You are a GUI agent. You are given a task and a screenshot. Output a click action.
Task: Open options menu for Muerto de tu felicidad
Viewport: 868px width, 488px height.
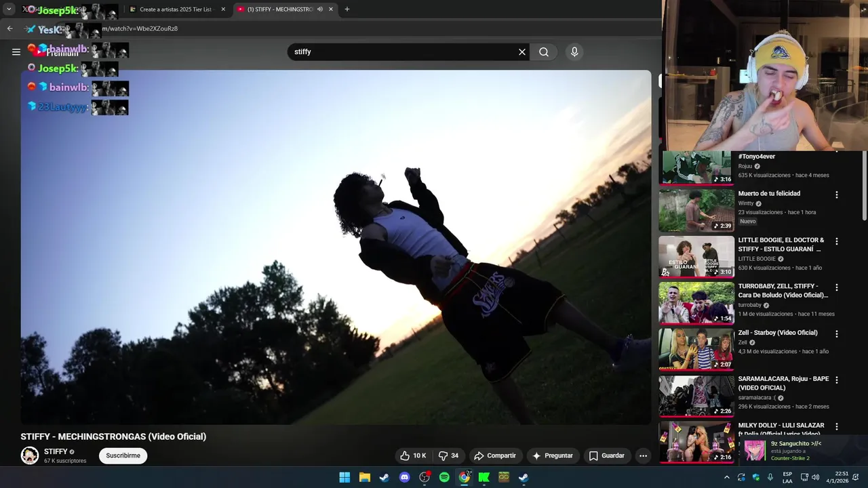836,195
